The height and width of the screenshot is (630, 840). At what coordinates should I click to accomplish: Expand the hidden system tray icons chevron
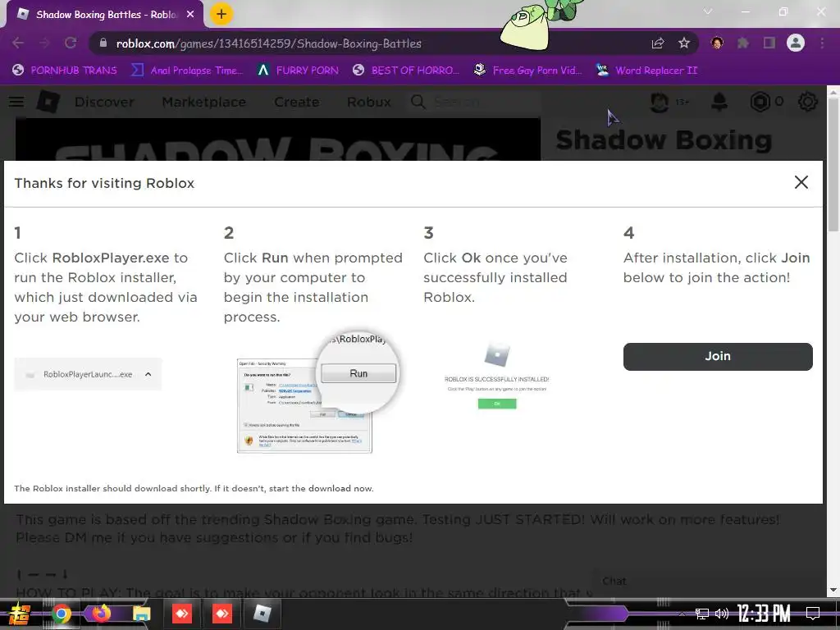[682, 614]
